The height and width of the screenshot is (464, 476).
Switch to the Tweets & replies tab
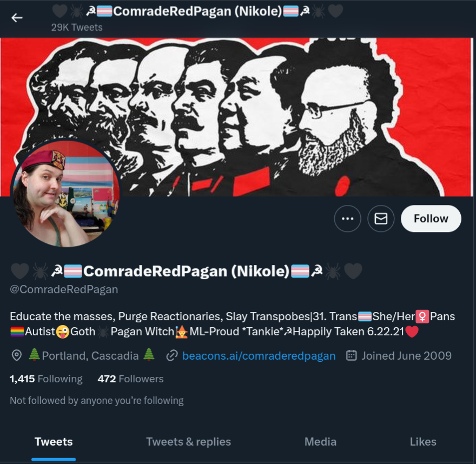pos(189,442)
